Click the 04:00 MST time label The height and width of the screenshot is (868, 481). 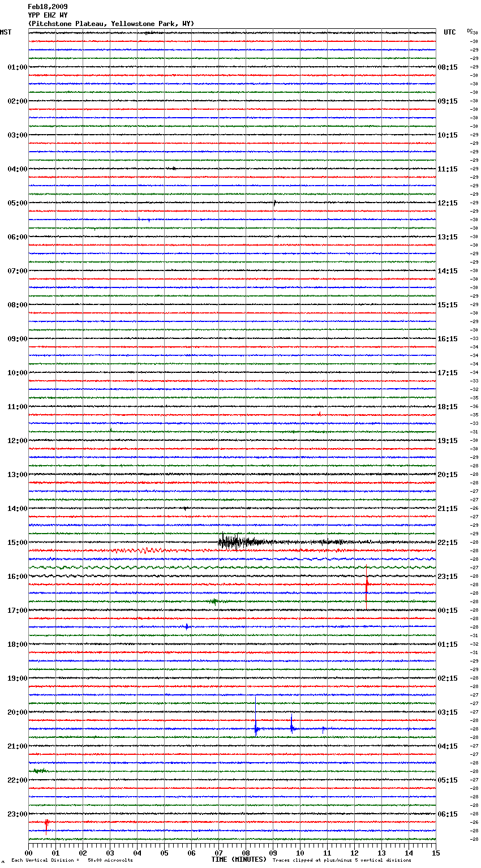[17, 169]
